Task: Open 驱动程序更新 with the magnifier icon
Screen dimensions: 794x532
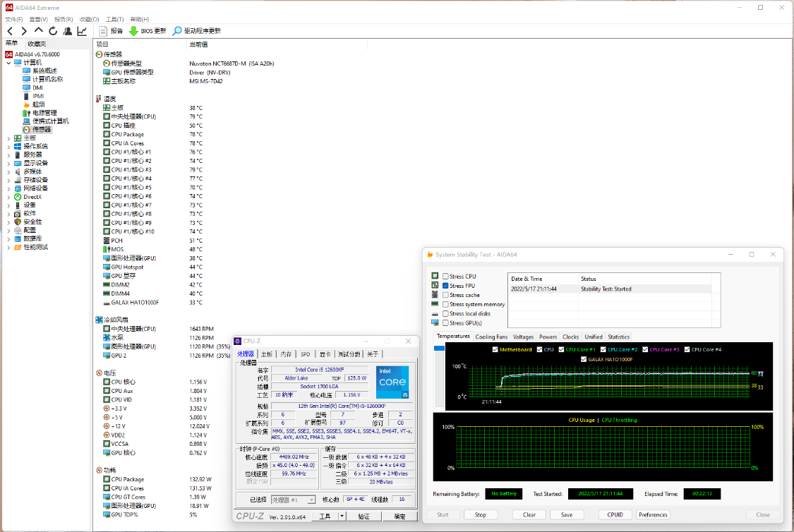Action: (x=179, y=30)
